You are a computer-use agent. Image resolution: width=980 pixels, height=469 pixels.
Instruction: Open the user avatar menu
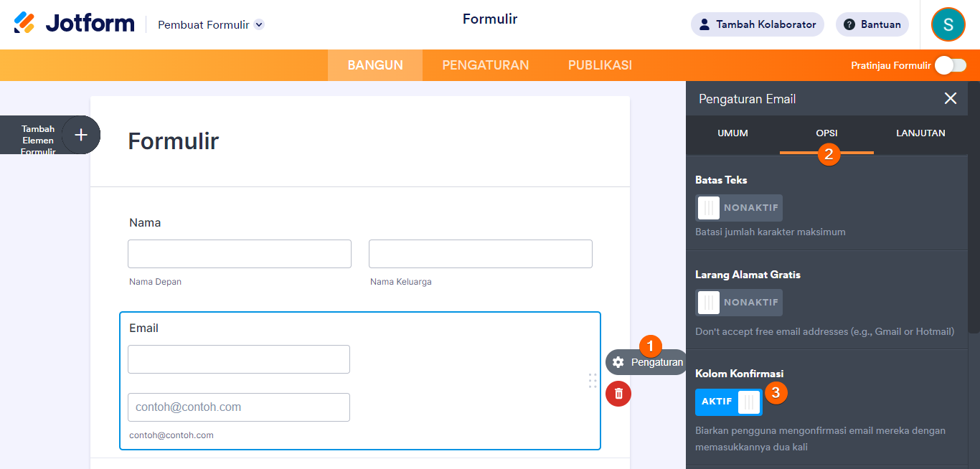coord(948,24)
